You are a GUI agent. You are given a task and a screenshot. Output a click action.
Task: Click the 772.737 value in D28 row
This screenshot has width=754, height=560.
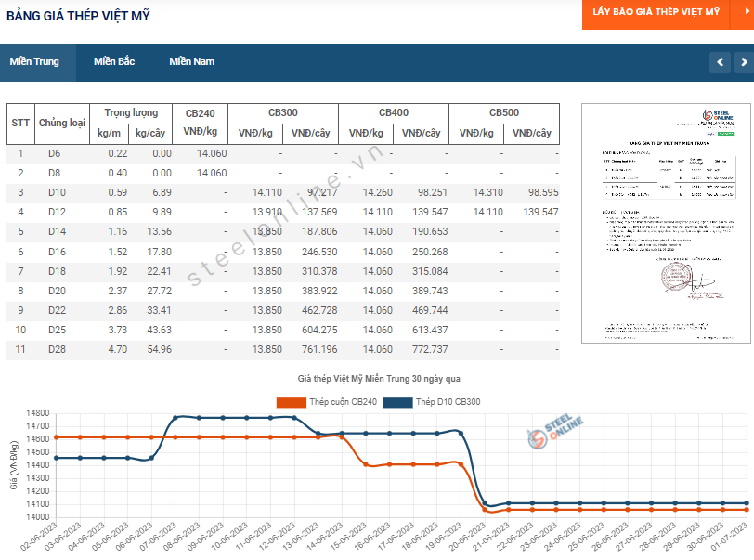[x=430, y=350]
